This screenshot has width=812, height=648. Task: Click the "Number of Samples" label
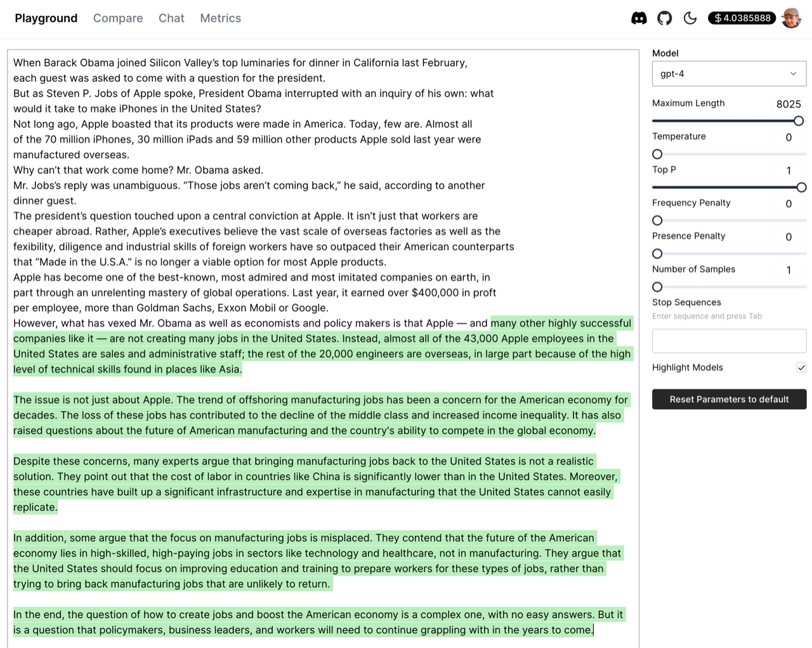(694, 269)
